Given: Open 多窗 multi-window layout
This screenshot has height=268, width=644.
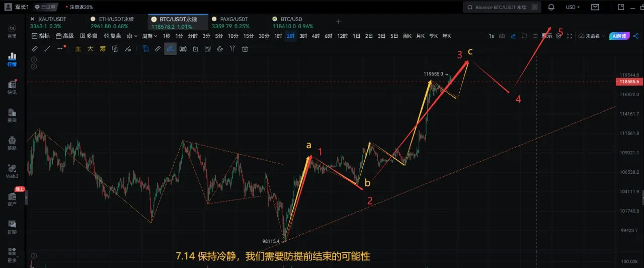Looking at the screenshot, I should coord(88,36).
